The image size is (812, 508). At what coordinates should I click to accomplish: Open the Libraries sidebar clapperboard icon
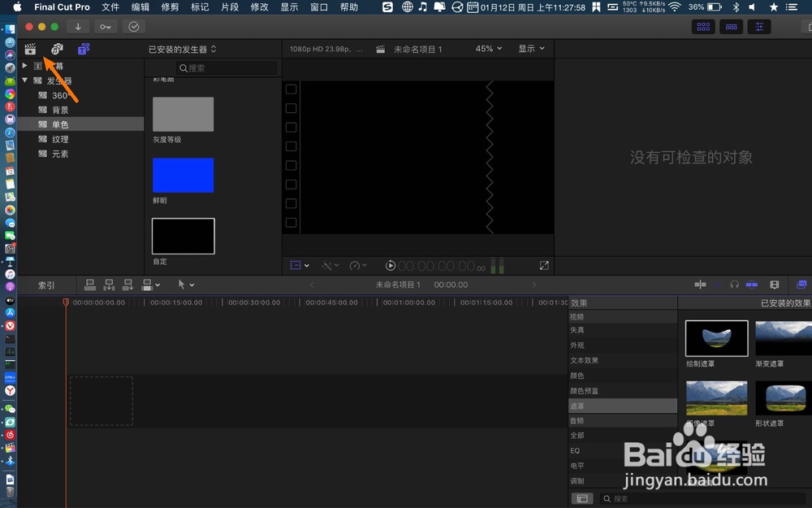pos(30,50)
